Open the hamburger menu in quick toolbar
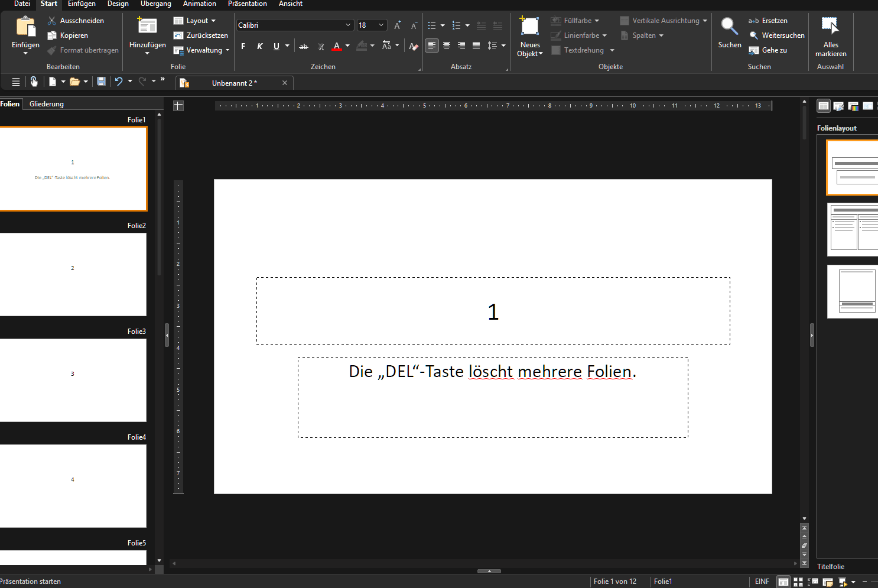This screenshot has width=878, height=588. tap(16, 82)
